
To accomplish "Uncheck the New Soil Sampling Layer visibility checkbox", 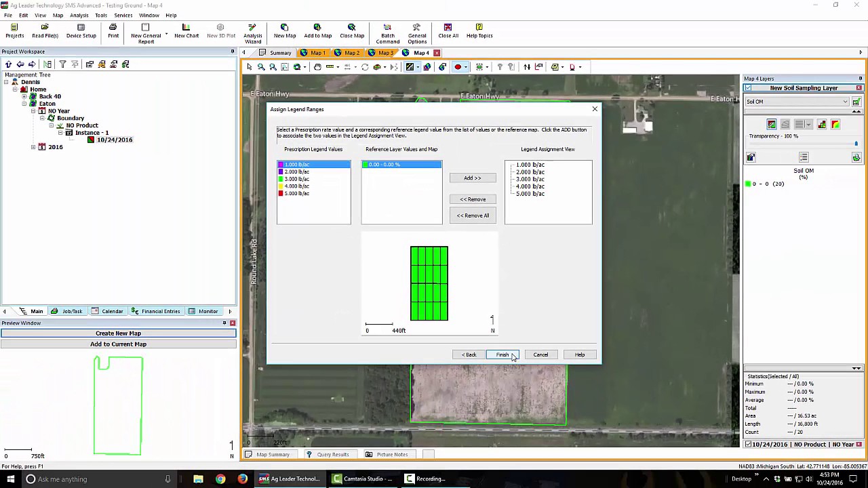I will click(748, 88).
